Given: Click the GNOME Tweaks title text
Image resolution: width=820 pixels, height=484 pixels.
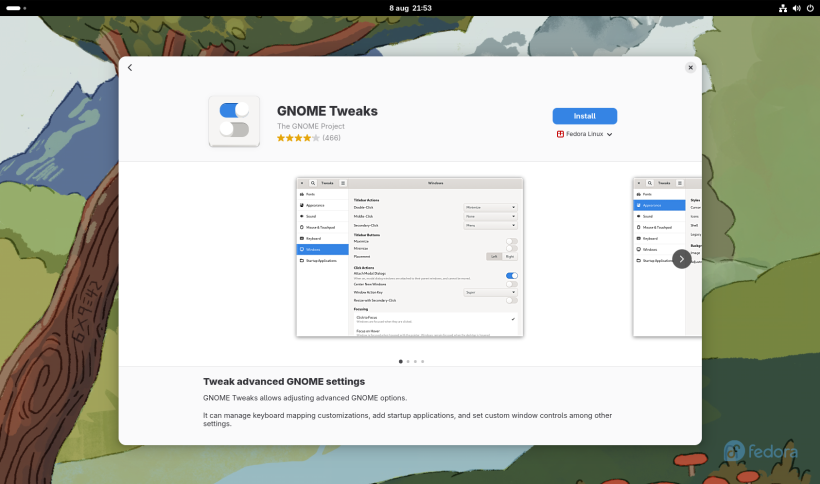Looking at the screenshot, I should click(327, 111).
